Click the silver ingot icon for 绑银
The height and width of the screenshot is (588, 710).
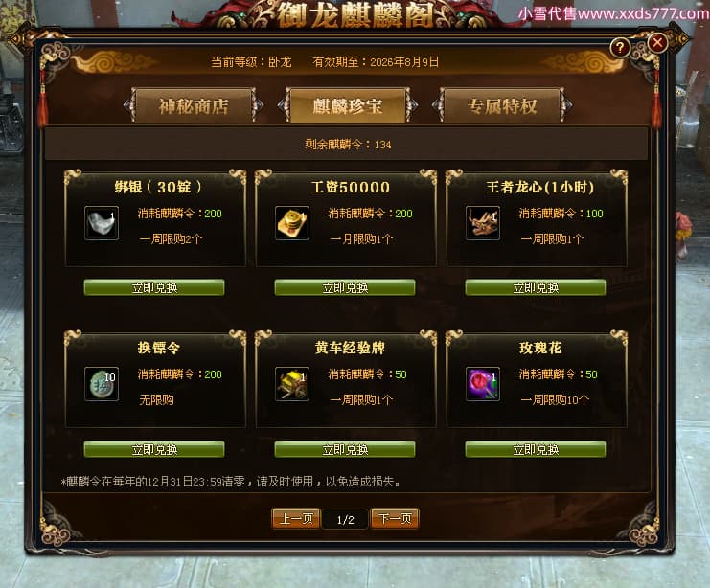click(102, 223)
